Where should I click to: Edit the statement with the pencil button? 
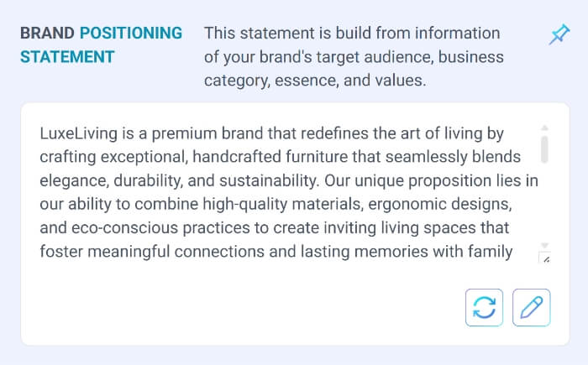[531, 307]
